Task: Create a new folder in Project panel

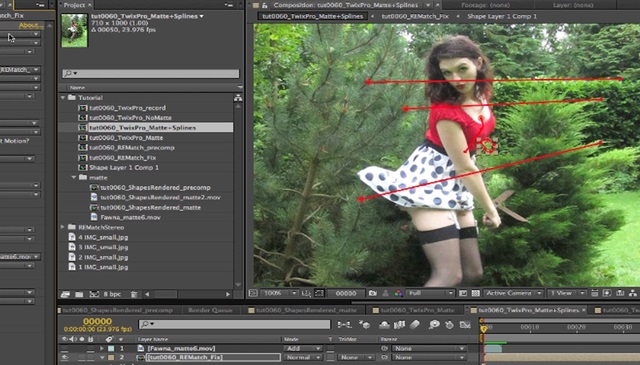Action: [x=79, y=294]
